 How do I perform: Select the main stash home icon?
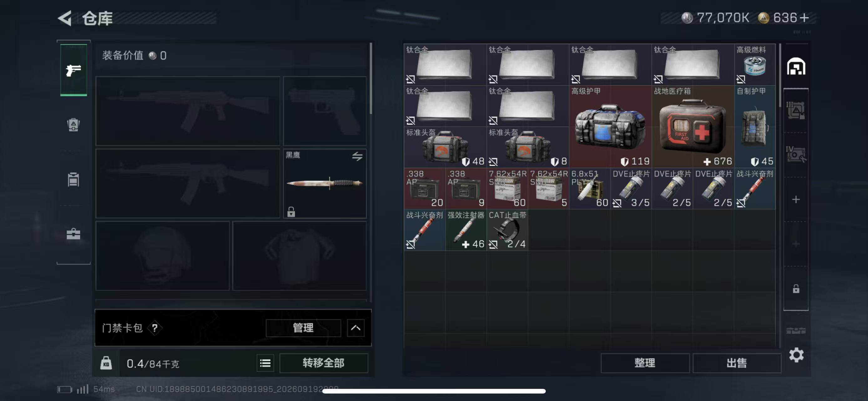tap(796, 66)
